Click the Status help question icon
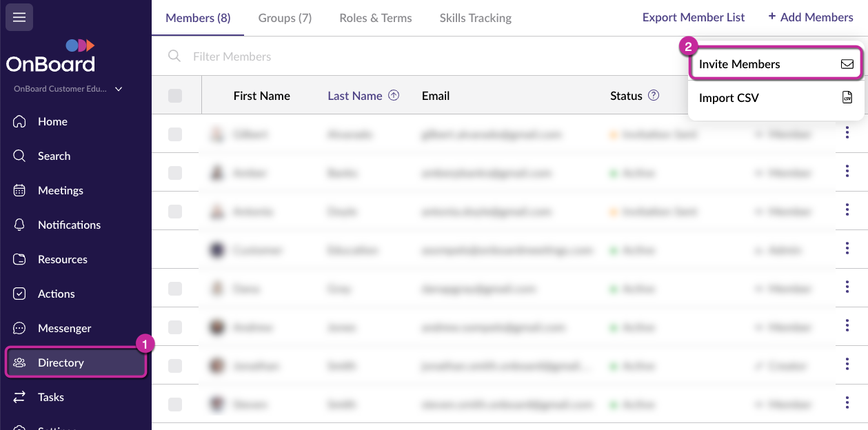Screen dimensions: 868x430 pos(654,96)
